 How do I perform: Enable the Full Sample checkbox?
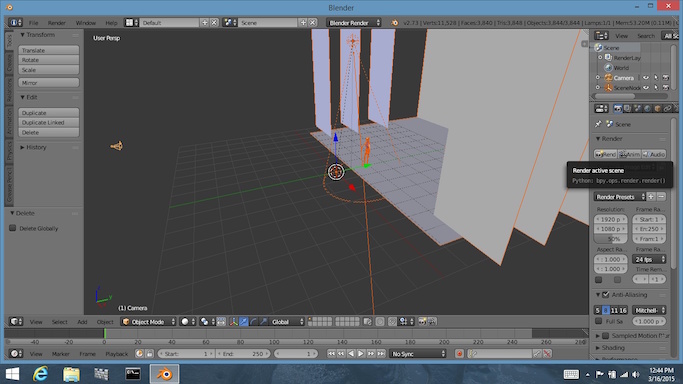click(x=598, y=321)
